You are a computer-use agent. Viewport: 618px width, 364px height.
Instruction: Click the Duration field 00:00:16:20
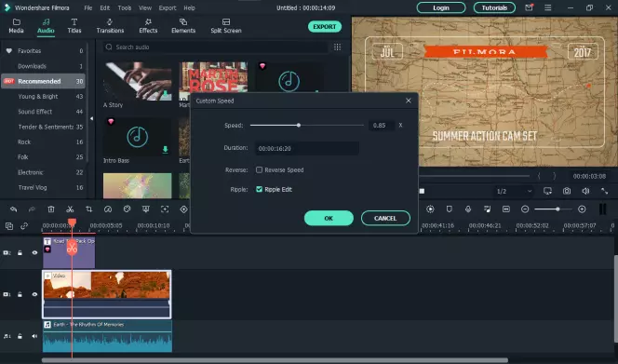[x=306, y=148]
